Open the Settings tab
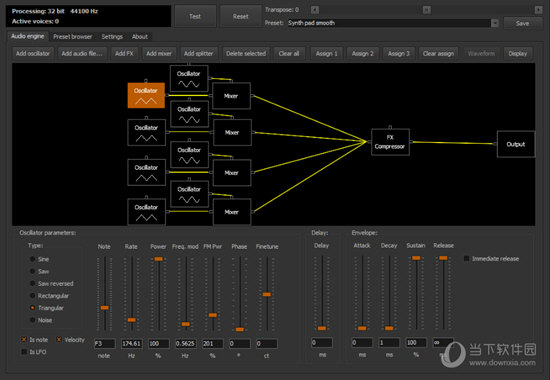Screen dimensions: 550x380 [x=112, y=36]
